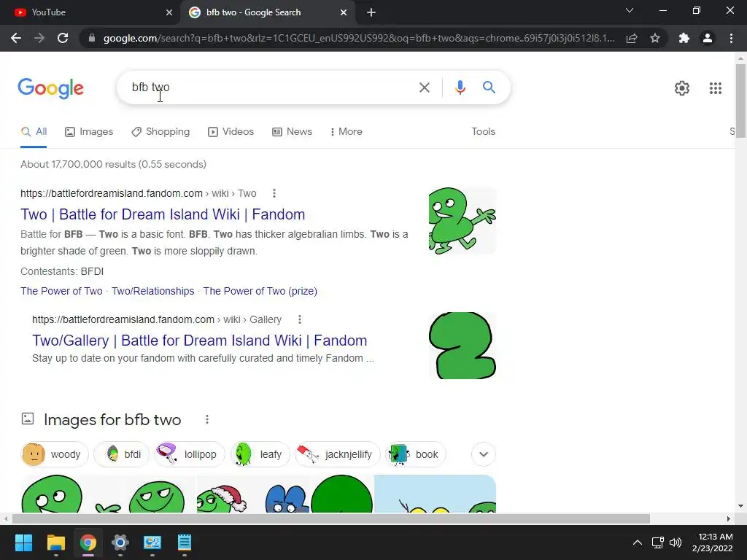This screenshot has height=560, width=747.
Task: Switch to News results
Action: click(292, 131)
